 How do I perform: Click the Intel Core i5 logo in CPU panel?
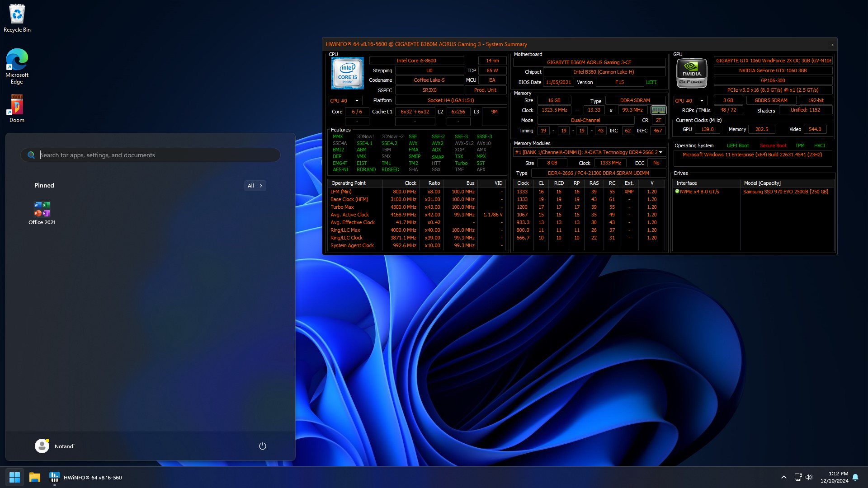pyautogui.click(x=347, y=73)
